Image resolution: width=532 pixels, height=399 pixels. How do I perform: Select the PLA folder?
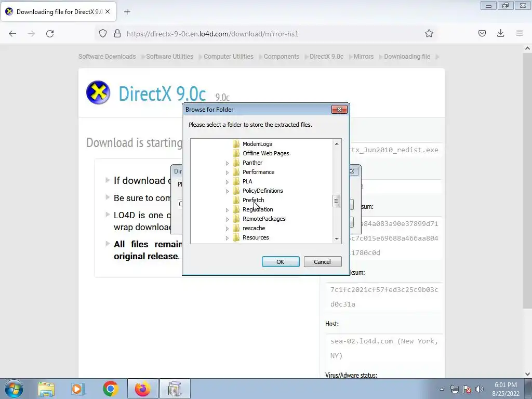[x=247, y=181]
